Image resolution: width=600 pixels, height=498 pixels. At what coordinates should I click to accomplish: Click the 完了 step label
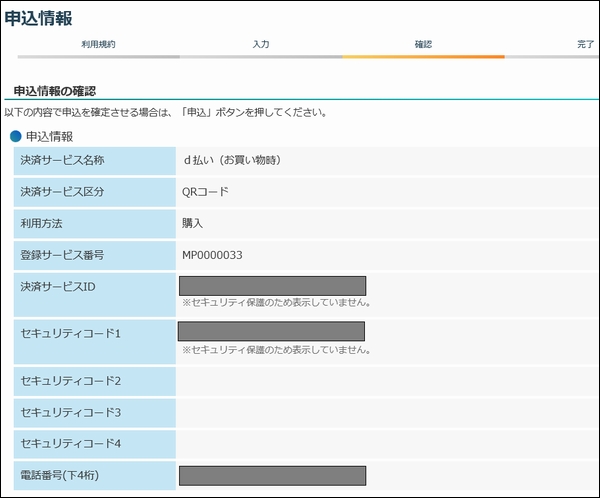585,44
